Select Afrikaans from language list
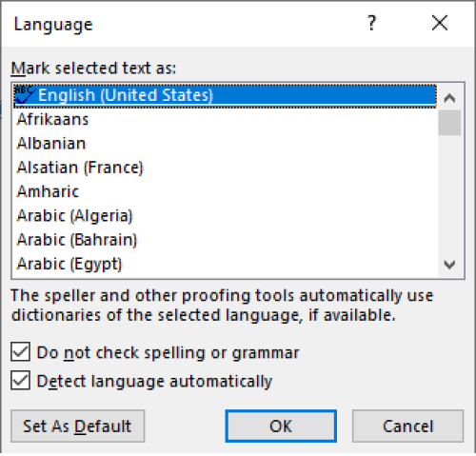The image size is (476, 456). [x=52, y=119]
